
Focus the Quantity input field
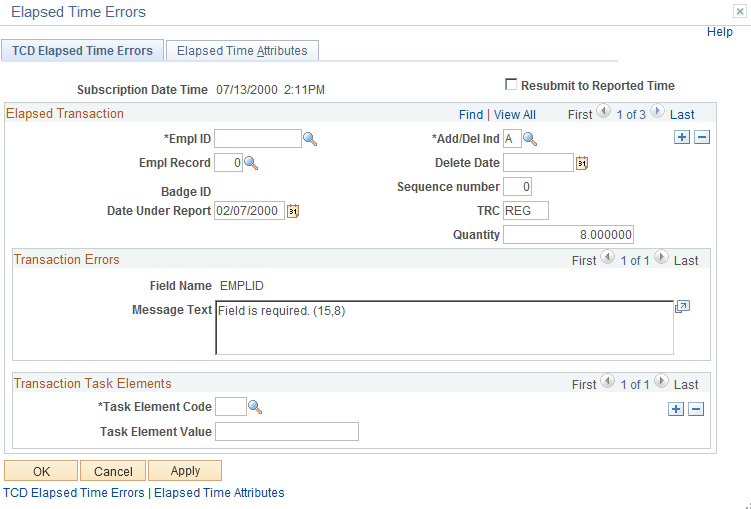pos(569,235)
